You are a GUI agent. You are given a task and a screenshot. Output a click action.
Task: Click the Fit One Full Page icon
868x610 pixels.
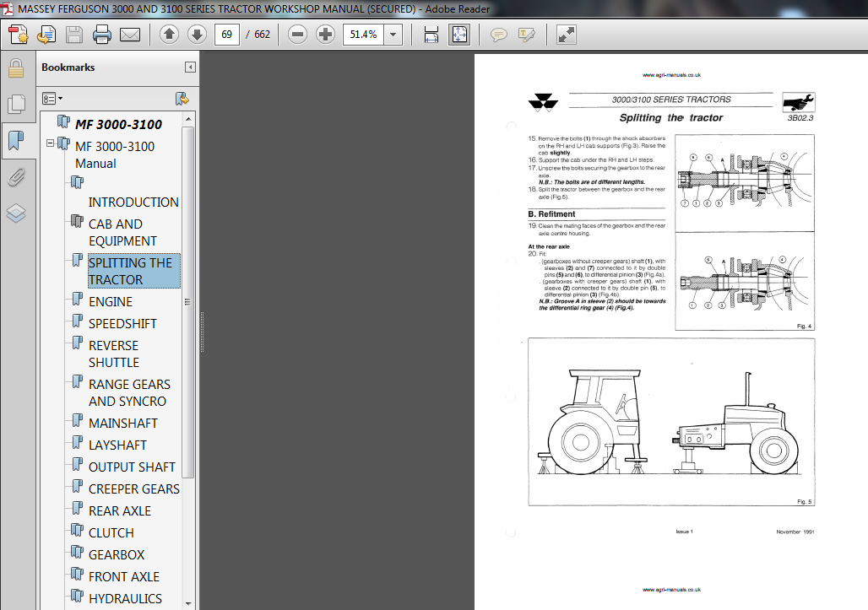[x=459, y=35]
